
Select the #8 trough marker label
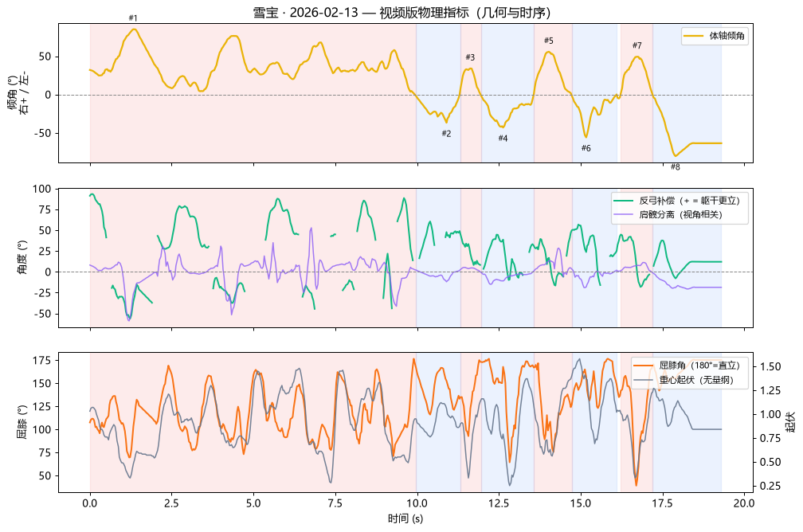tap(676, 167)
